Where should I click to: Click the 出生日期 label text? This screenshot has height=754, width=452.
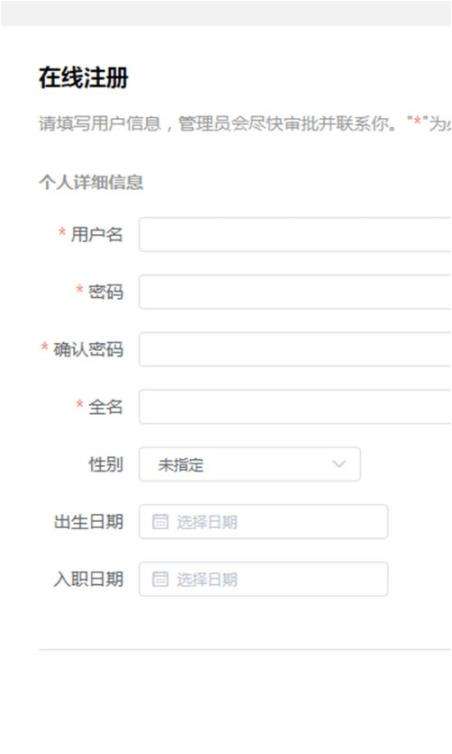click(x=88, y=522)
